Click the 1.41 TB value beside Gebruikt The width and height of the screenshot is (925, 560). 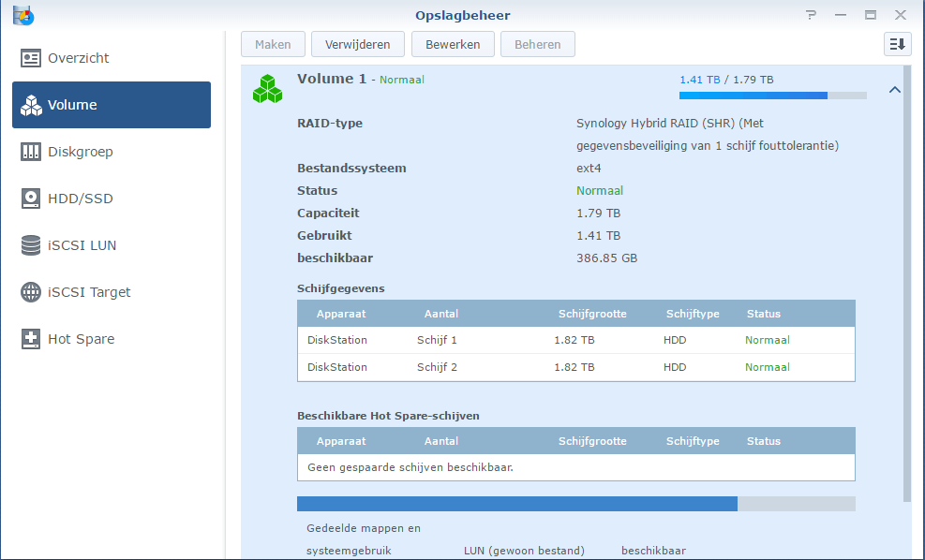[598, 235]
